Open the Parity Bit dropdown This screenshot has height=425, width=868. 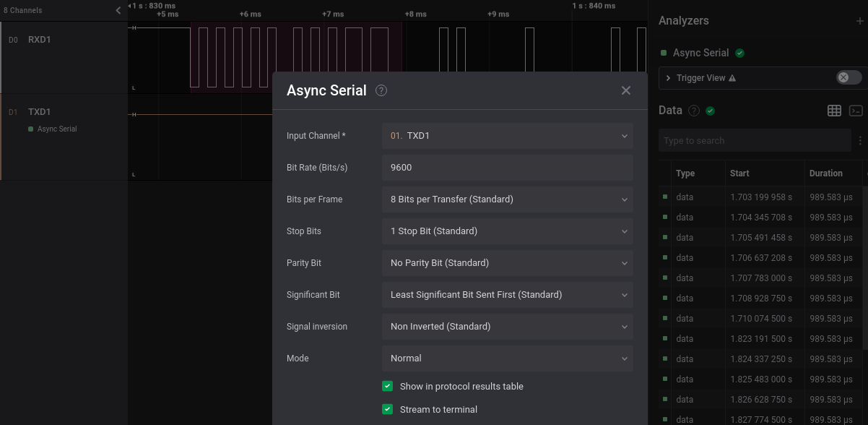(507, 262)
